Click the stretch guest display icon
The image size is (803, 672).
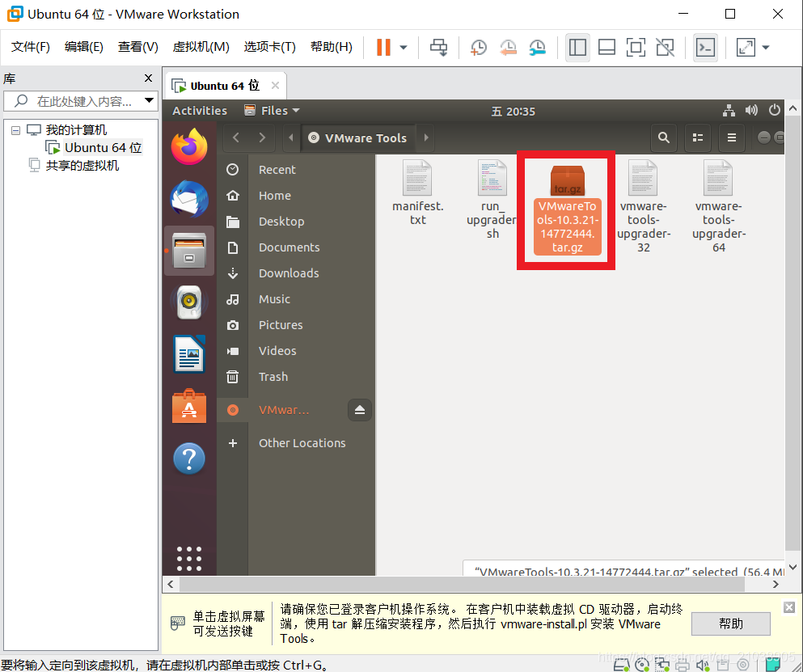click(745, 48)
